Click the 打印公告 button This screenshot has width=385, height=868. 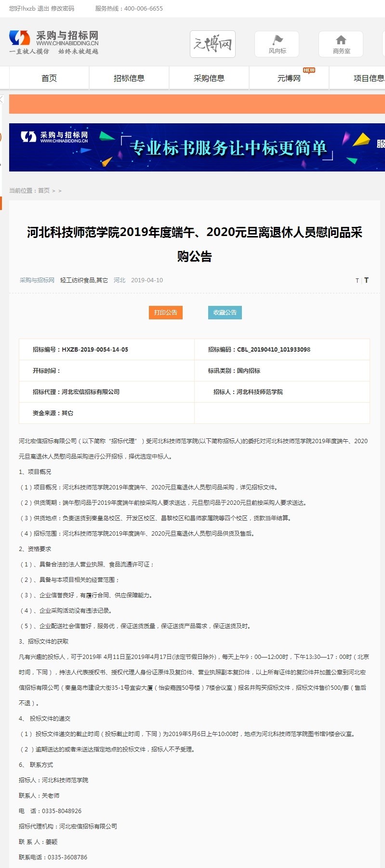(x=165, y=313)
